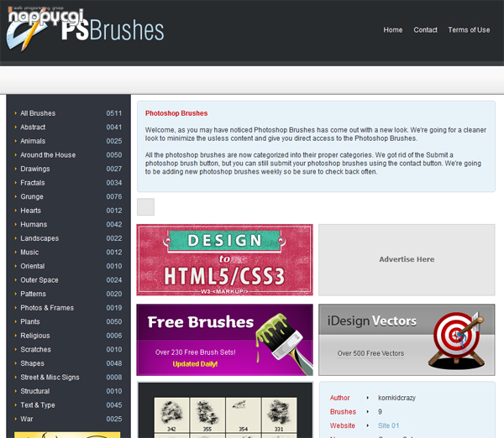Open the Free Brushes purple banner
This screenshot has height=438, width=504.
(x=224, y=340)
